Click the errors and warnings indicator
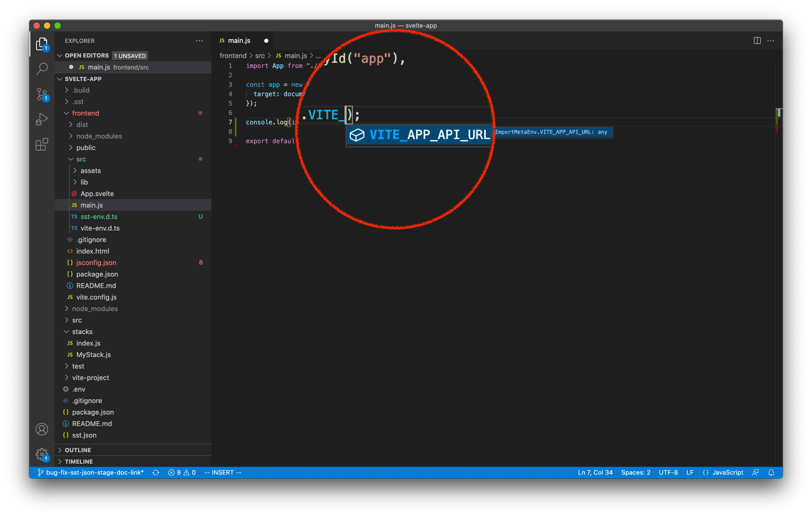 tap(182, 472)
